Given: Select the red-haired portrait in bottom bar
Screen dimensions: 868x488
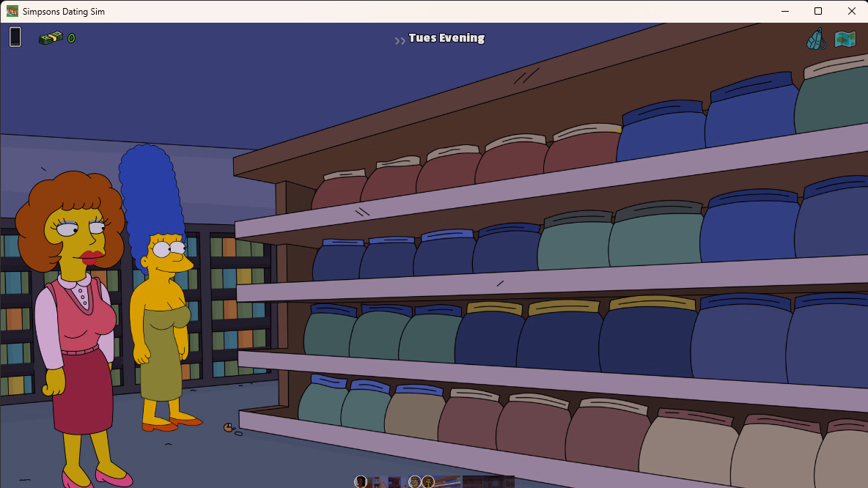Looking at the screenshot, I should tap(428, 481).
